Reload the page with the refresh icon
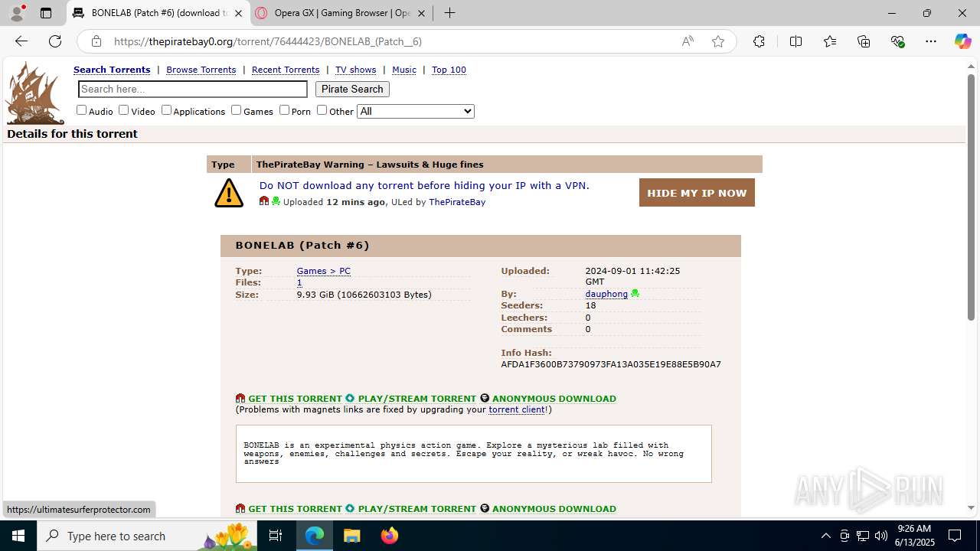This screenshot has height=551, width=980. [55, 41]
